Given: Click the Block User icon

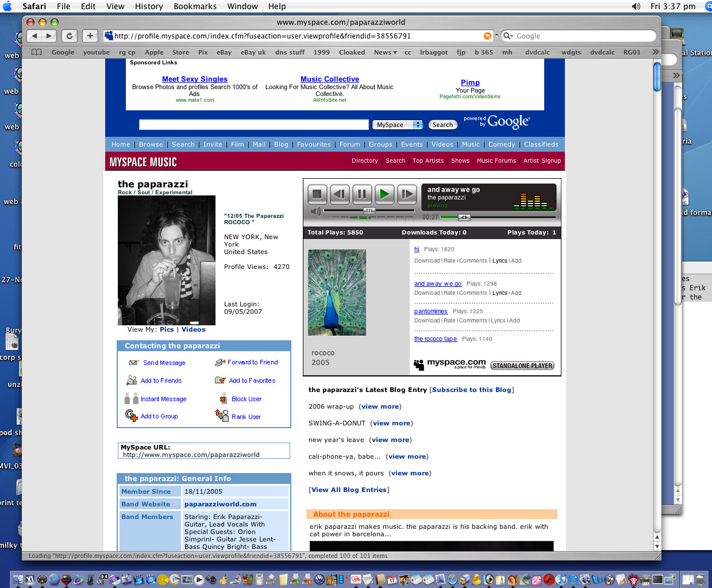Looking at the screenshot, I should click(223, 399).
